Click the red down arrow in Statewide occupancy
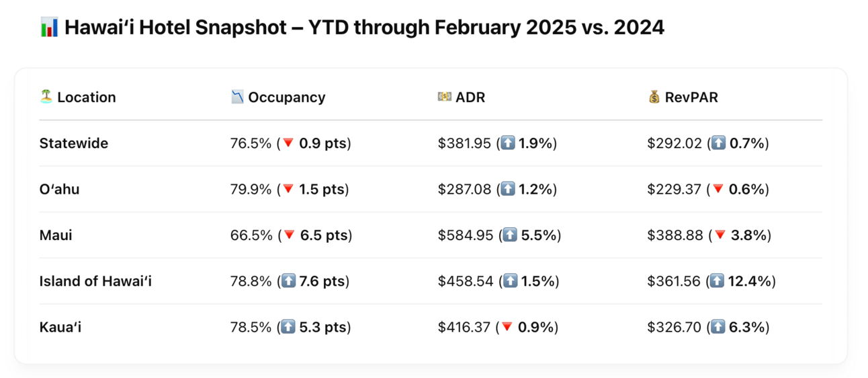 288,143
